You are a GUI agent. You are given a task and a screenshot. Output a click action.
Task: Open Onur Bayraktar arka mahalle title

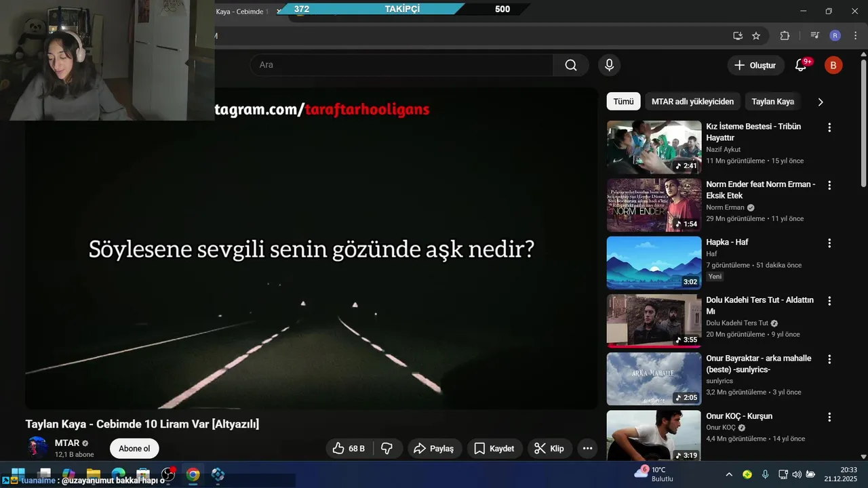[x=759, y=364]
